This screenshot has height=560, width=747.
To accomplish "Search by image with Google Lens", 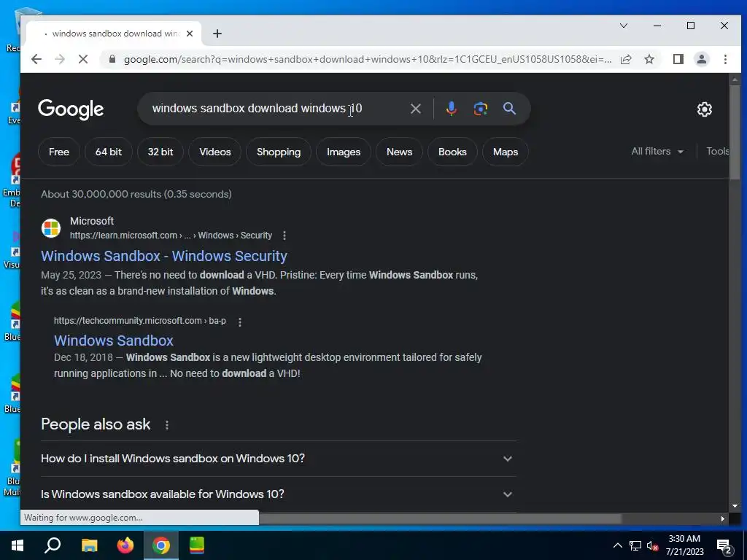I will point(480,109).
